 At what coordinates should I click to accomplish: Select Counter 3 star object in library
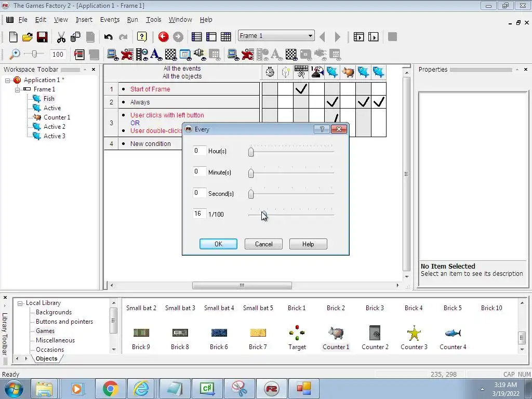[414, 333]
